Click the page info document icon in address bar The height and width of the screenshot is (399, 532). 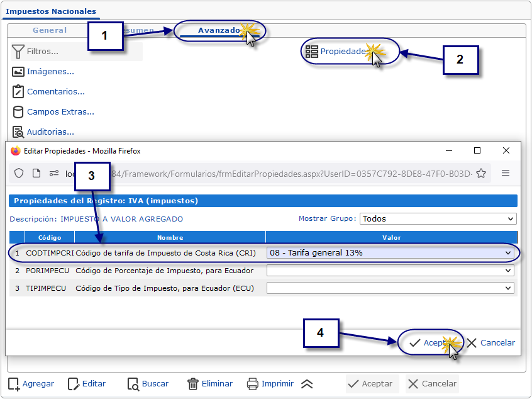pos(36,174)
